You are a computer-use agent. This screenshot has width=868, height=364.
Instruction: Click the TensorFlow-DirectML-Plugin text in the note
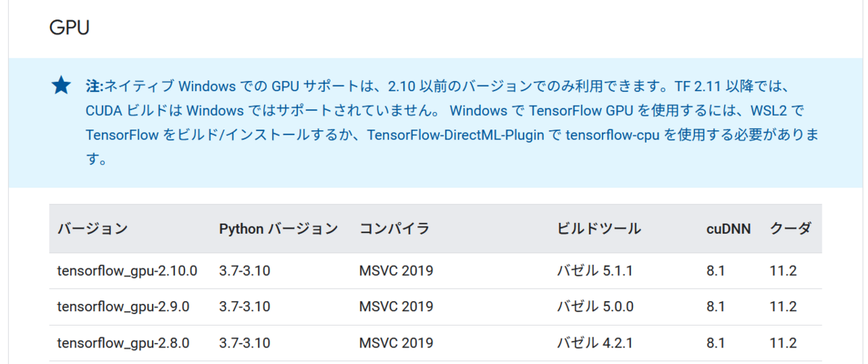(x=454, y=135)
